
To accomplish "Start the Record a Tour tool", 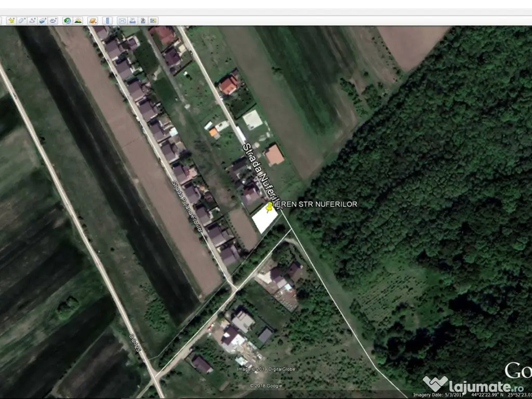I will click(54, 21).
